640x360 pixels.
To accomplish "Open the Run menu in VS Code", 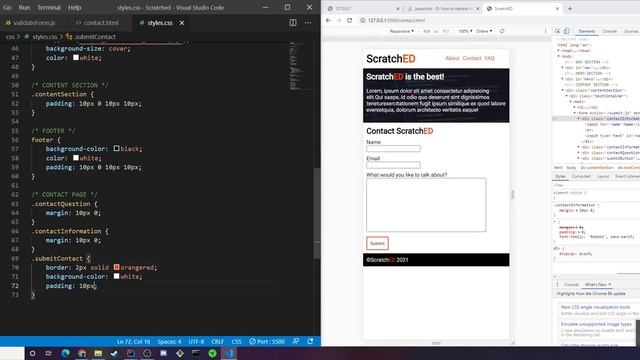I will 24,7.
